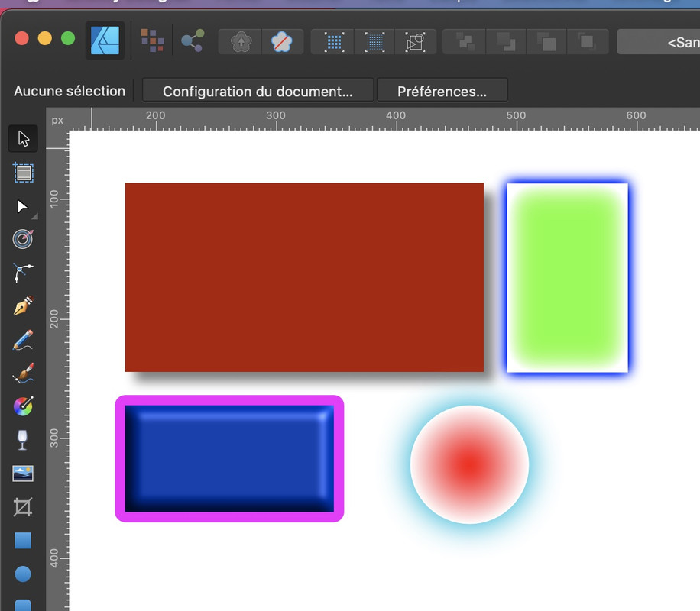Click the move back one arrangement icon

506,42
